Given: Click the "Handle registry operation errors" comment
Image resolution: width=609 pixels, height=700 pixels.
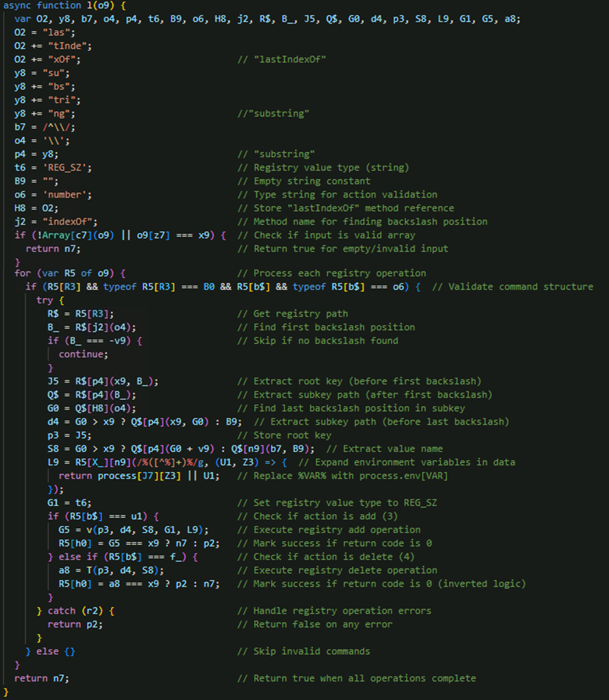Looking at the screenshot, I should (342, 610).
